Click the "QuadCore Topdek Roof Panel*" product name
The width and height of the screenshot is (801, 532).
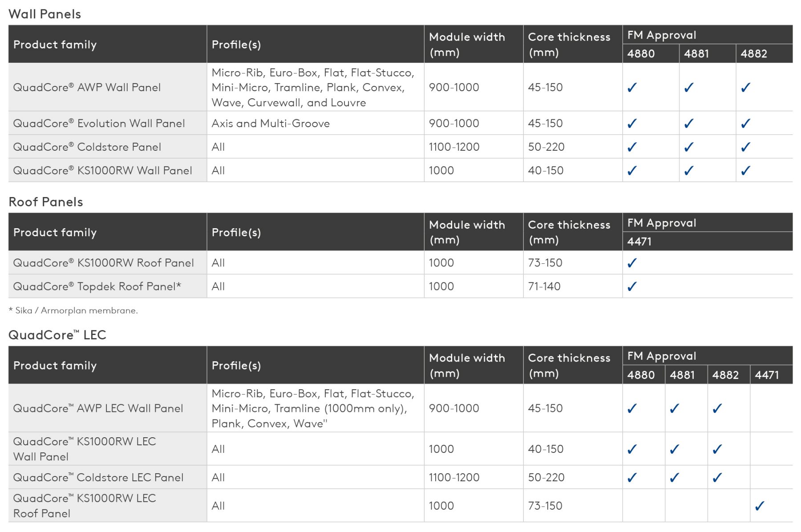97,286
